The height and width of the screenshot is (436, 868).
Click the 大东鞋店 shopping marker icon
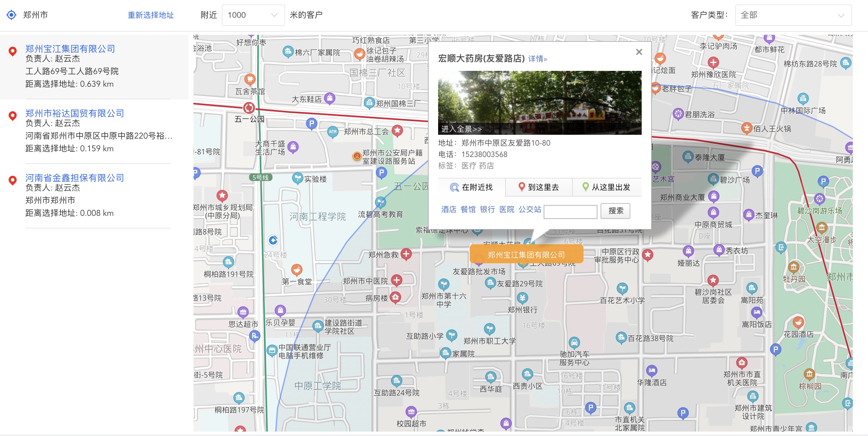(x=330, y=98)
